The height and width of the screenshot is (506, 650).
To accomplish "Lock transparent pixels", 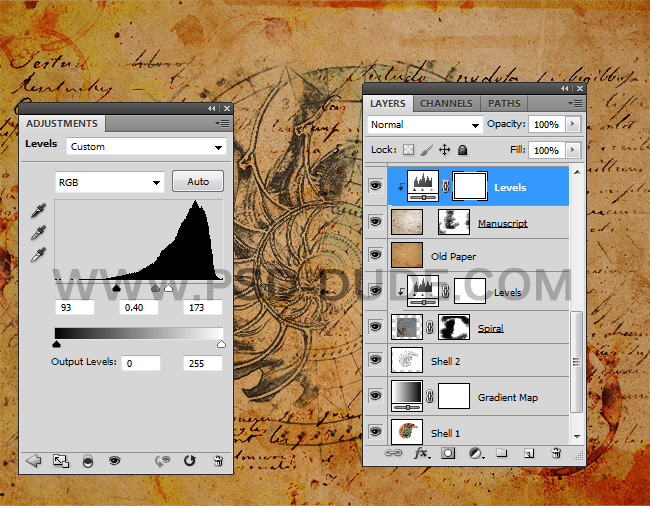I will (x=408, y=150).
